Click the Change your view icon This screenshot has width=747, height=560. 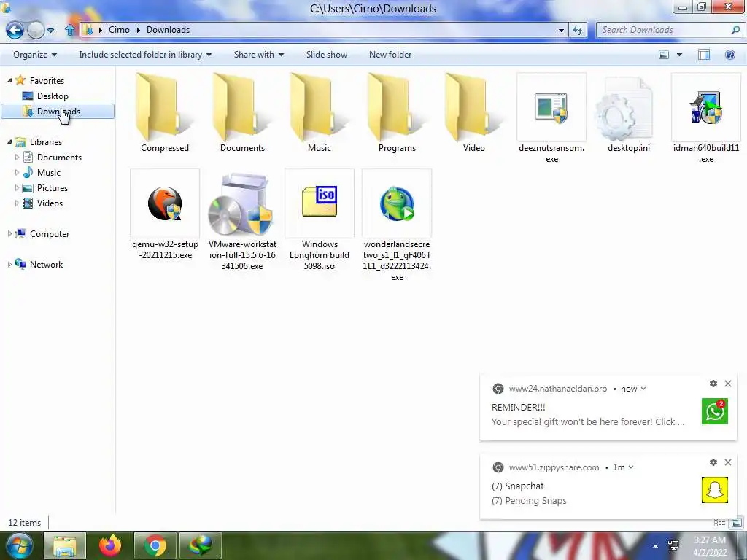(x=664, y=55)
